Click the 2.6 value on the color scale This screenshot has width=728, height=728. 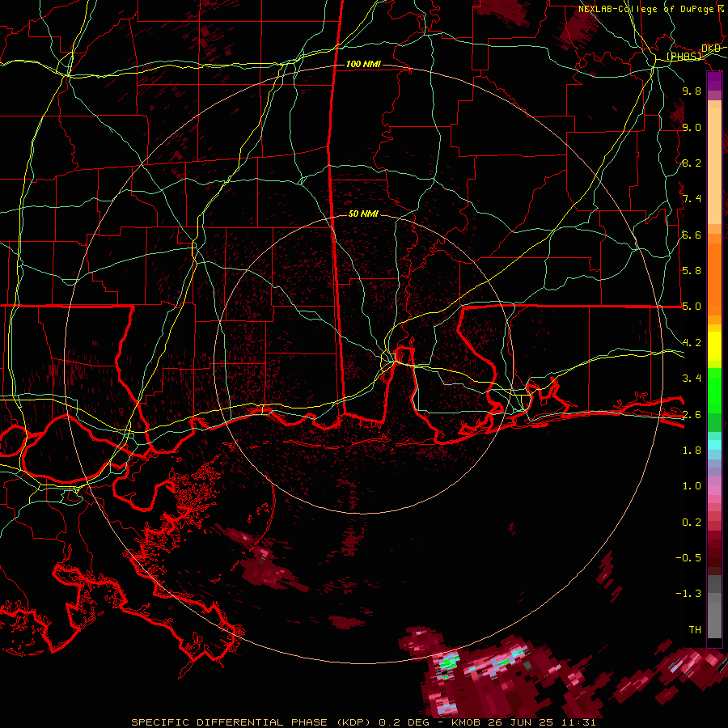coord(692,415)
